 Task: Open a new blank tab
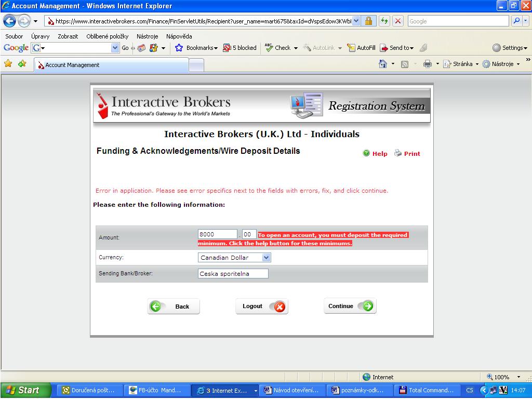point(196,65)
